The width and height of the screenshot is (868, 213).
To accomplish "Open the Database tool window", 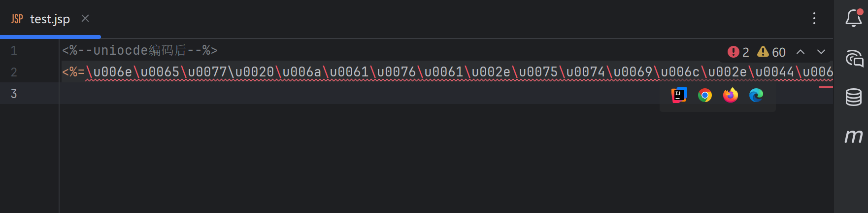I will point(854,97).
